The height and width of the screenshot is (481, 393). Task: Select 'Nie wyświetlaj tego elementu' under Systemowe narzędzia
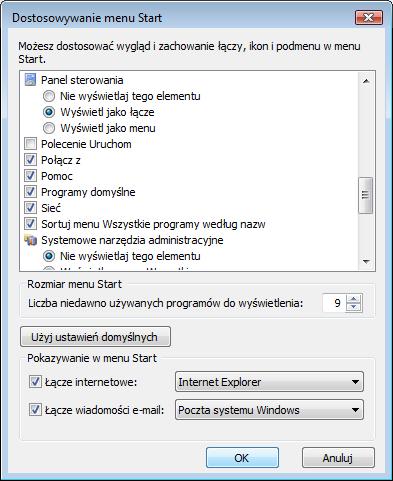pyautogui.click(x=49, y=256)
